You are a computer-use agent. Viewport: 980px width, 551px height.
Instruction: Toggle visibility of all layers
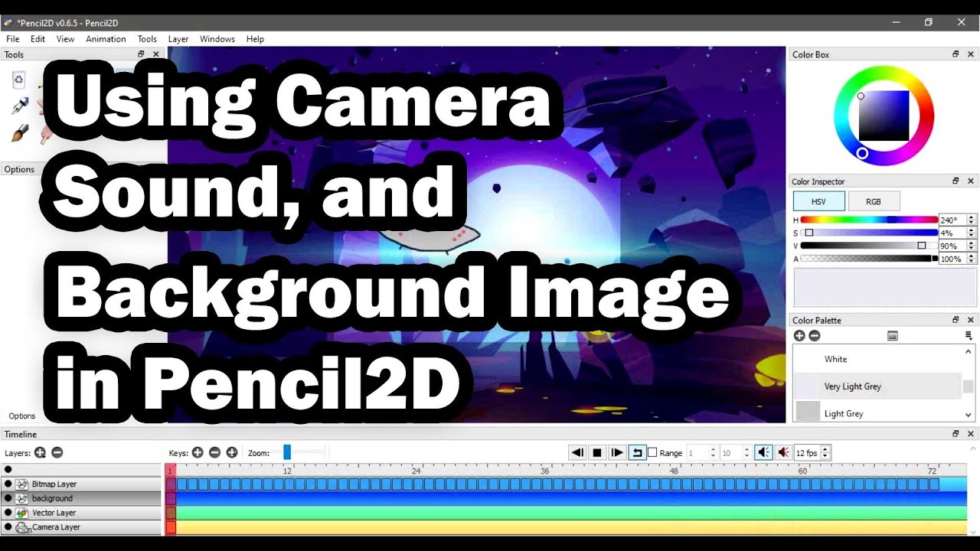click(x=8, y=470)
